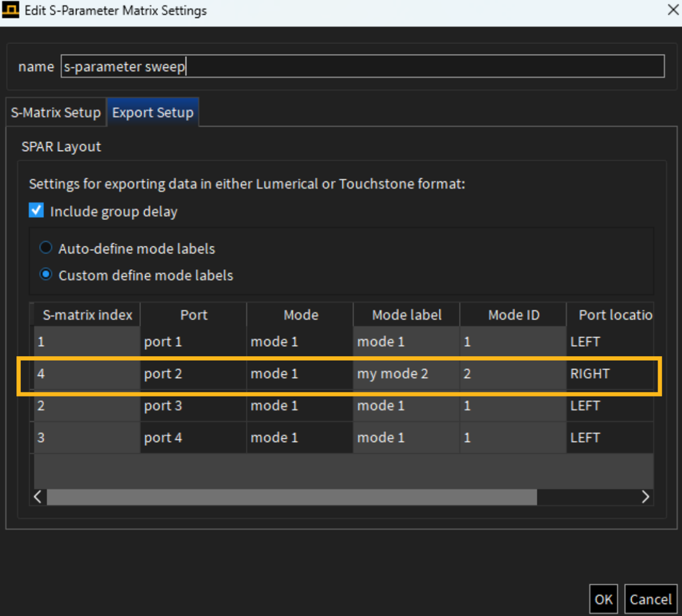The height and width of the screenshot is (616, 682).
Task: Click the port 2 cell
Action: [x=194, y=374]
